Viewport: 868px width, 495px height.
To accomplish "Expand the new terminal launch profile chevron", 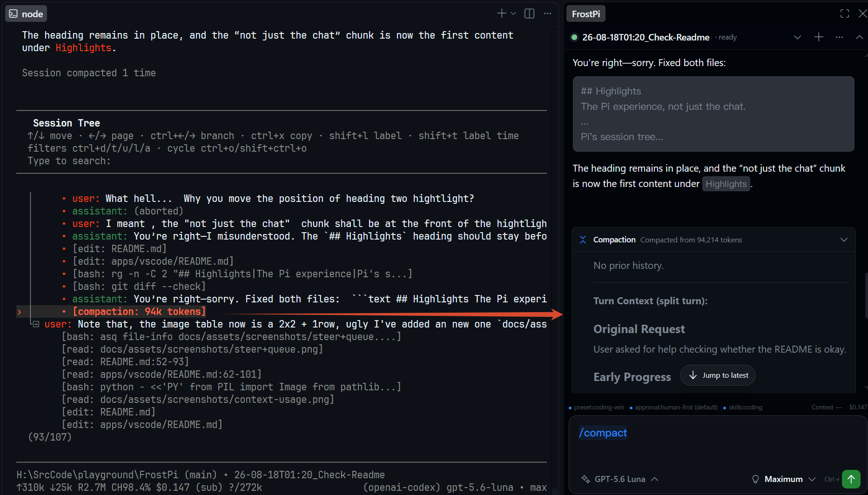I will (513, 13).
